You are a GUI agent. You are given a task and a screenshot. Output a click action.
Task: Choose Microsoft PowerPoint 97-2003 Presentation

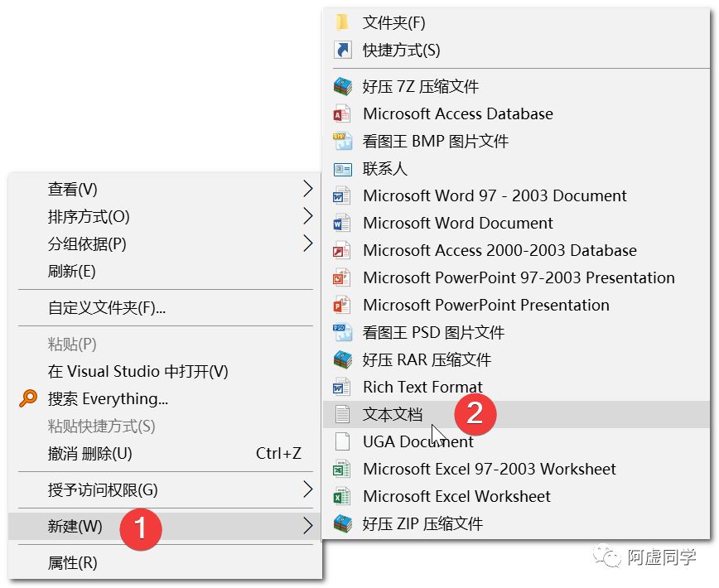tap(516, 277)
